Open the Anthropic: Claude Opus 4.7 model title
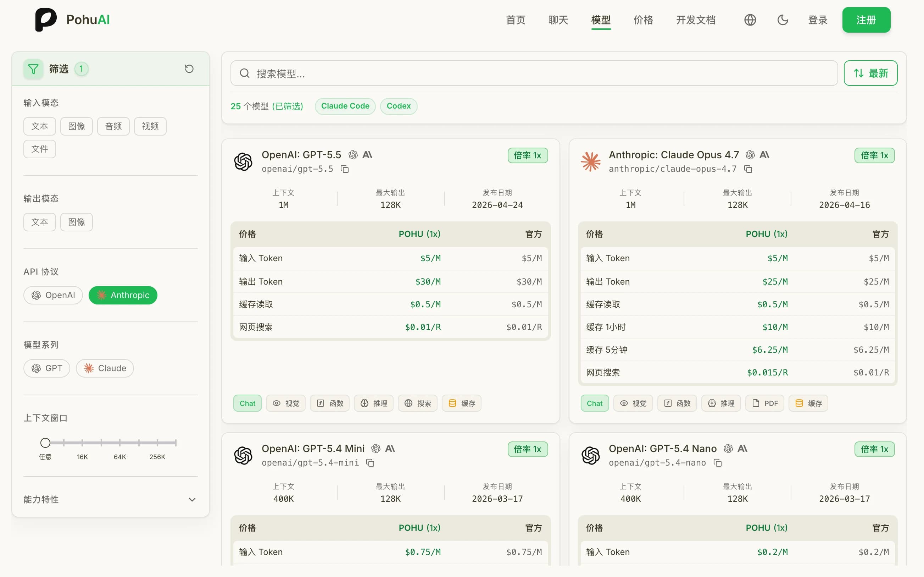Screen dimensions: 924x577 [x=674, y=155]
